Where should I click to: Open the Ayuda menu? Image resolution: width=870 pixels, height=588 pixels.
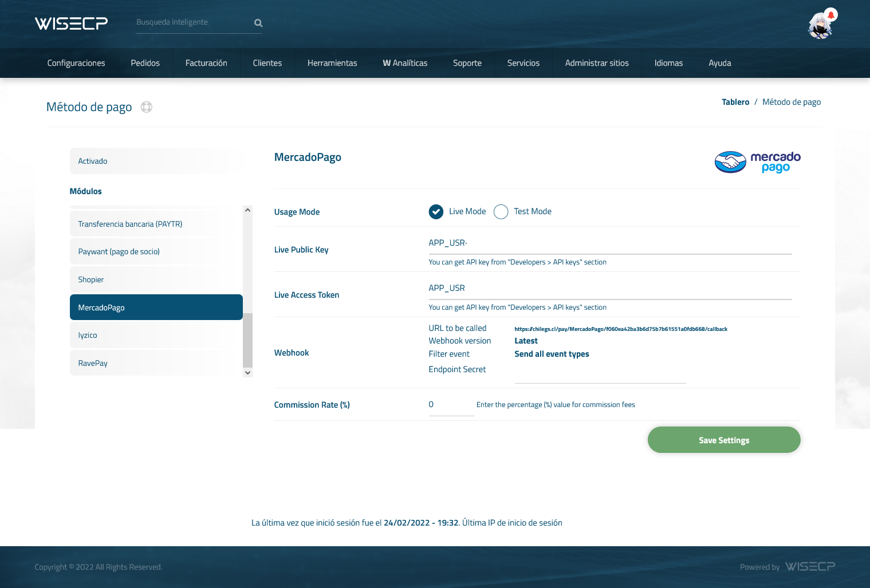click(x=720, y=63)
